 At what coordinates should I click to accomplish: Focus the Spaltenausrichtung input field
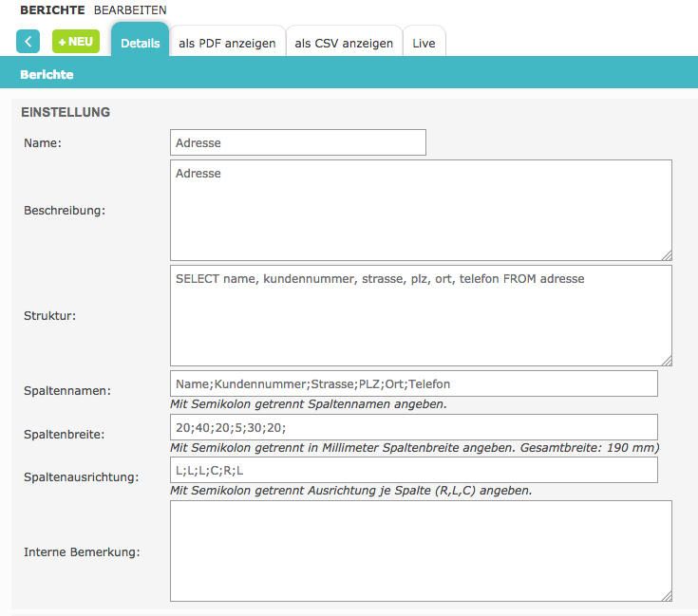(x=413, y=470)
